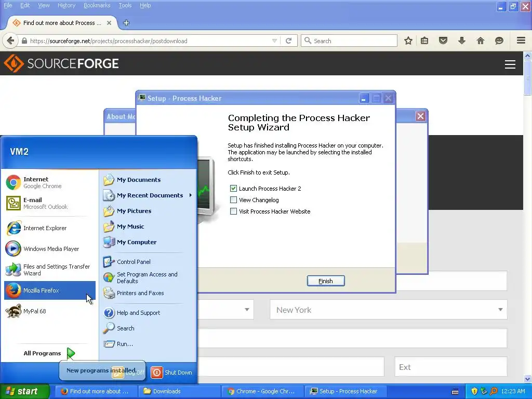Expand My Recent Documents submenu
Image resolution: width=532 pixels, height=399 pixels.
pos(148,195)
